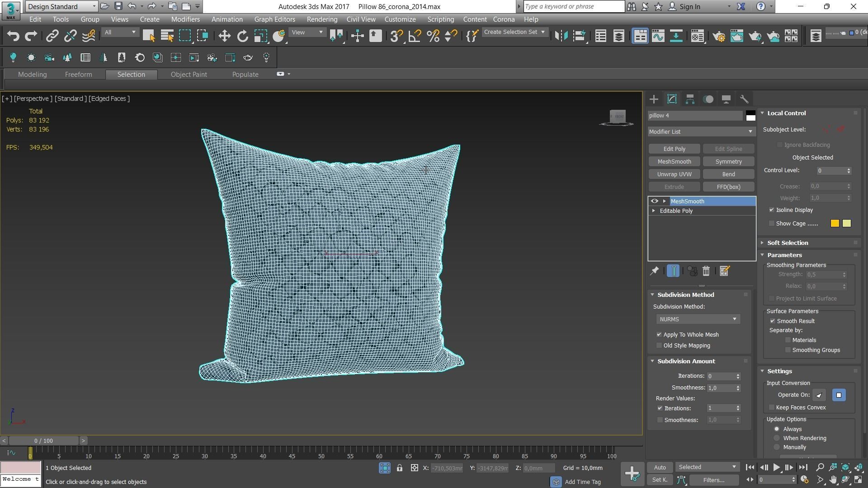Open Configure Modifier Sets icon

(x=724, y=271)
